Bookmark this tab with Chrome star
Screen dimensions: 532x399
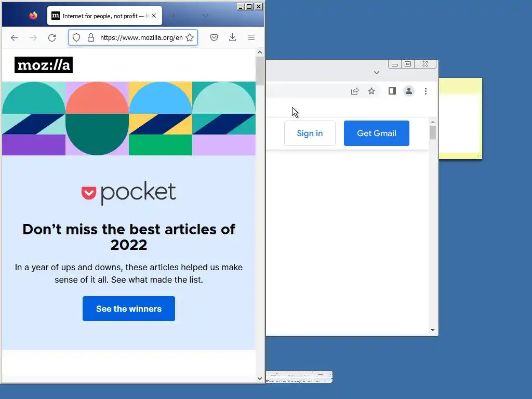click(371, 91)
